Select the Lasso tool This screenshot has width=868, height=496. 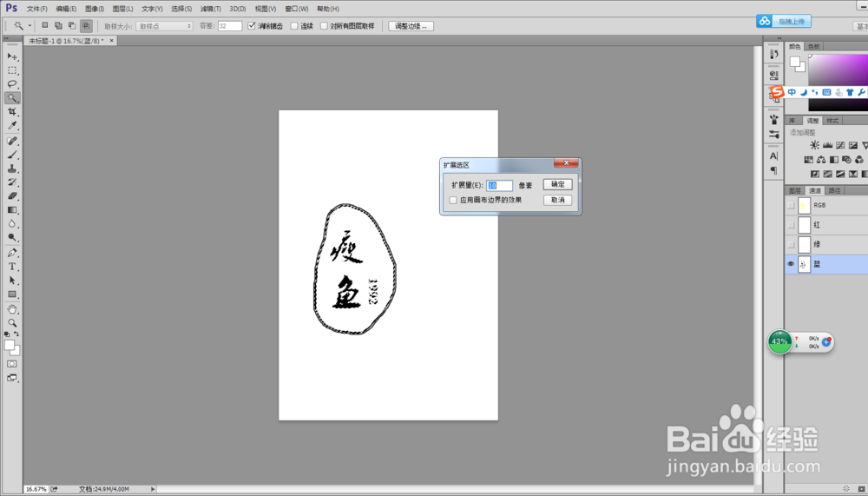click(12, 84)
